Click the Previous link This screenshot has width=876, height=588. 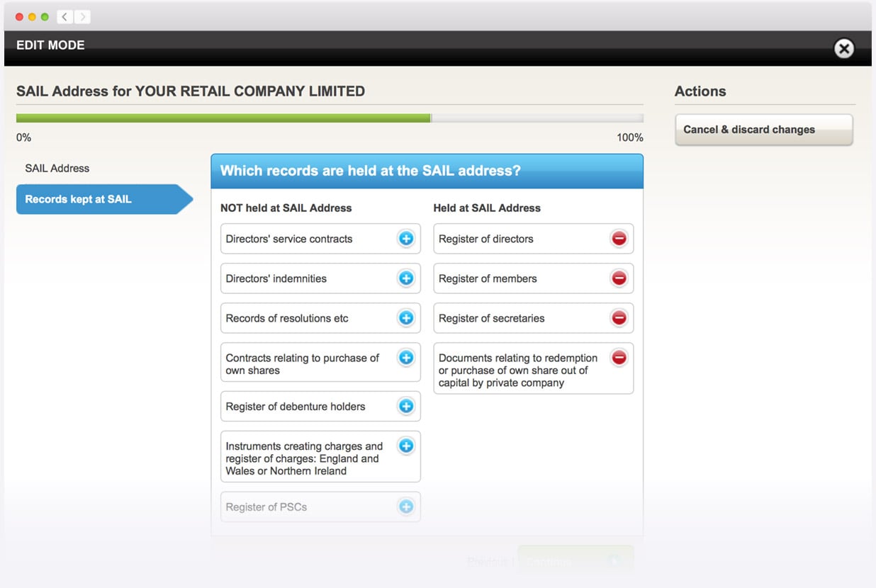(489, 562)
